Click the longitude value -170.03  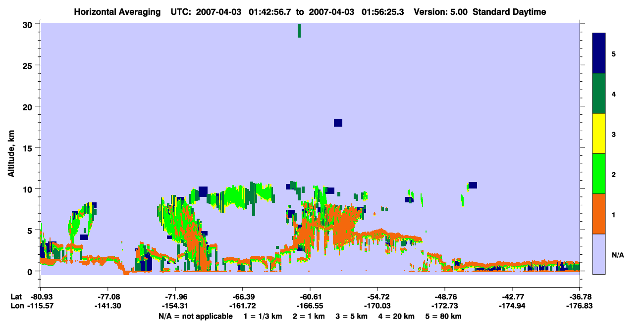pos(377,306)
